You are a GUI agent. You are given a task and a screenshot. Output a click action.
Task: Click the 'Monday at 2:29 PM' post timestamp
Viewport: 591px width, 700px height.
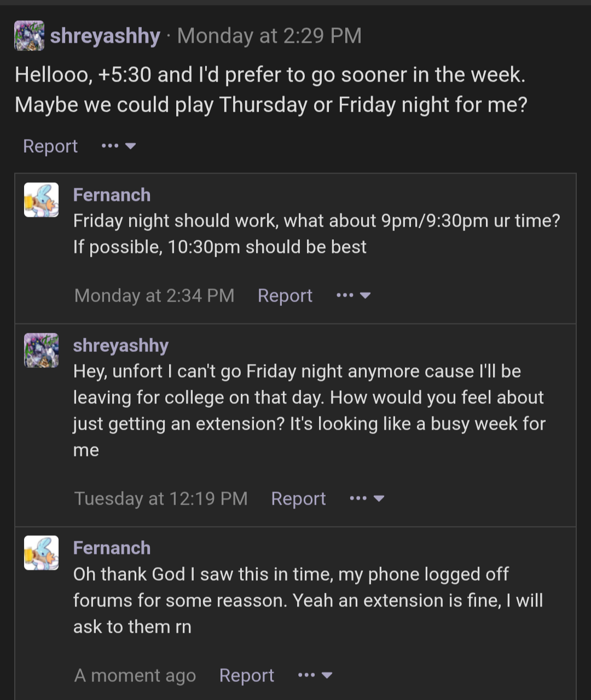(x=269, y=36)
